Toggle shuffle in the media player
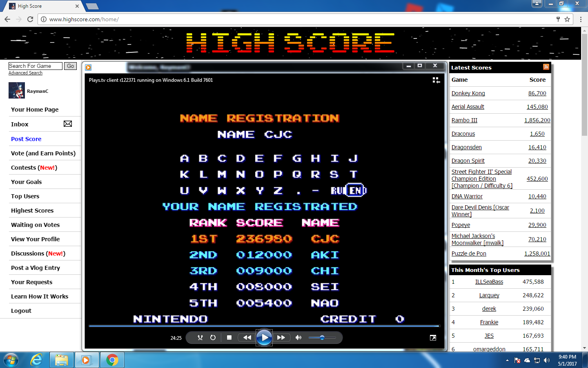This screenshot has width=588, height=368. pos(200,338)
